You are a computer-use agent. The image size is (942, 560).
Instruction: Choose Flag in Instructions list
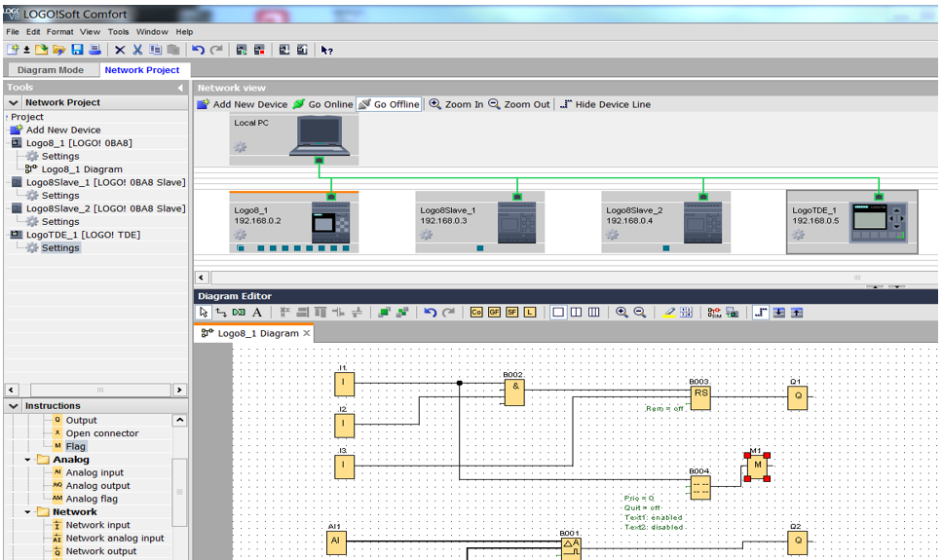[76, 446]
